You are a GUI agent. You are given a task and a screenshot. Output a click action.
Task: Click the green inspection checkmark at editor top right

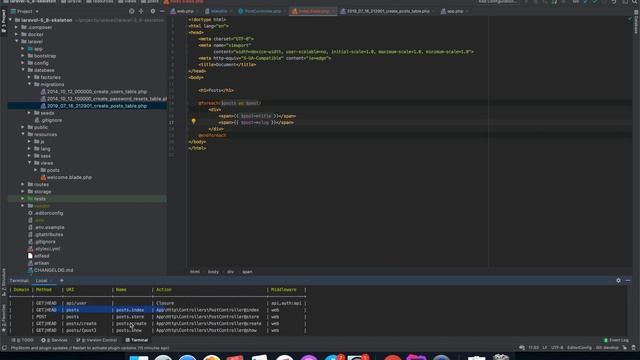pos(629,19)
